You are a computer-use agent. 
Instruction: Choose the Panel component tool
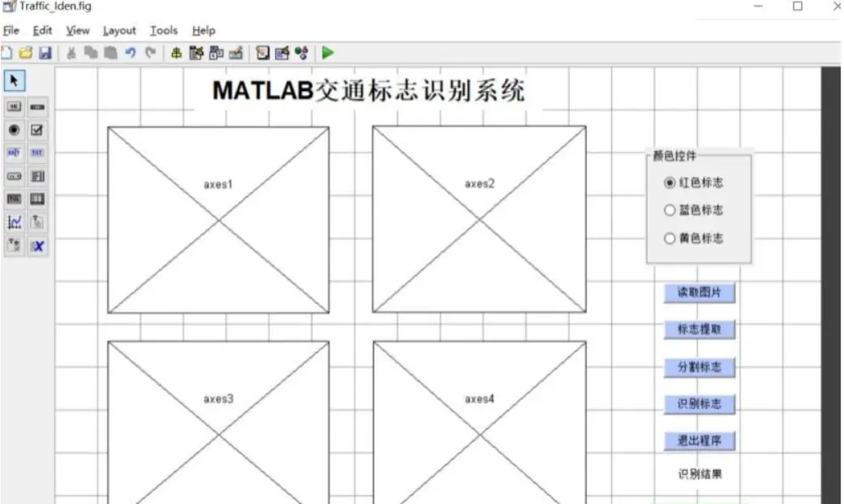[37, 222]
